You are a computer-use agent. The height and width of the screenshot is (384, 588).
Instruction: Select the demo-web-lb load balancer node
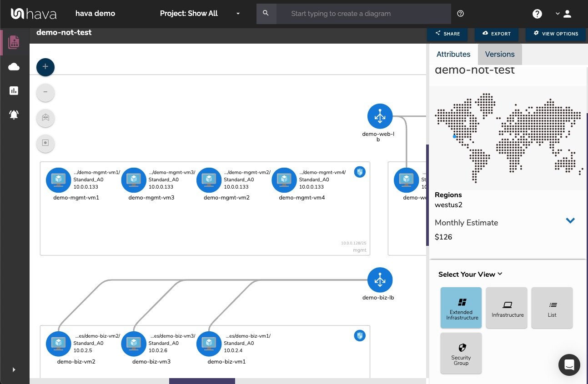(x=380, y=116)
